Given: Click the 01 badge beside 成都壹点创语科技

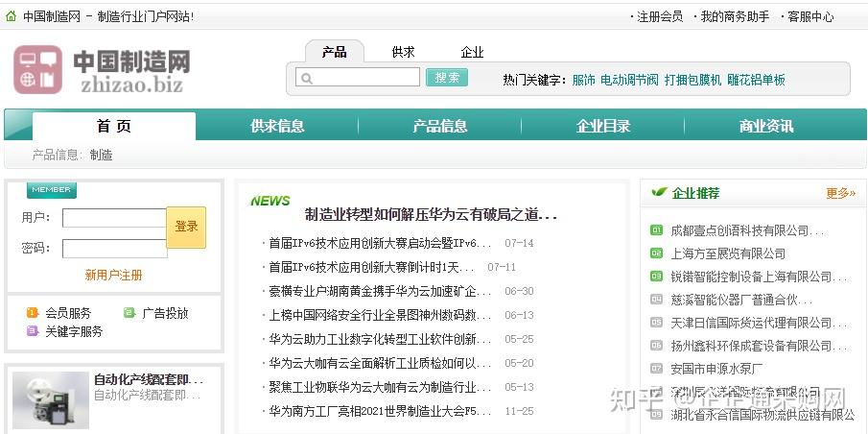Looking at the screenshot, I should click(x=657, y=230).
